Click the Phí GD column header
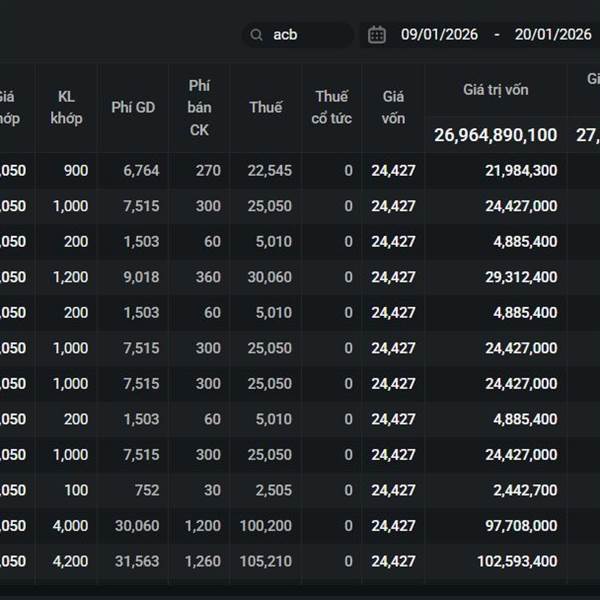 click(133, 108)
